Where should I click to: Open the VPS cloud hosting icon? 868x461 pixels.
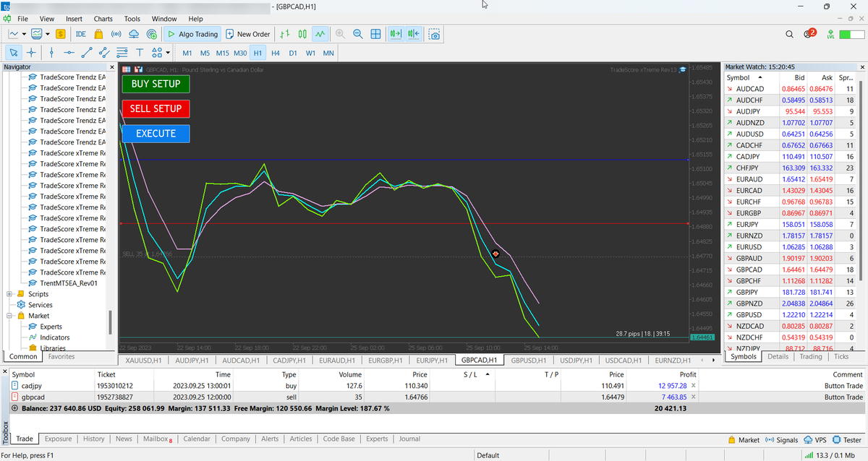tap(134, 33)
